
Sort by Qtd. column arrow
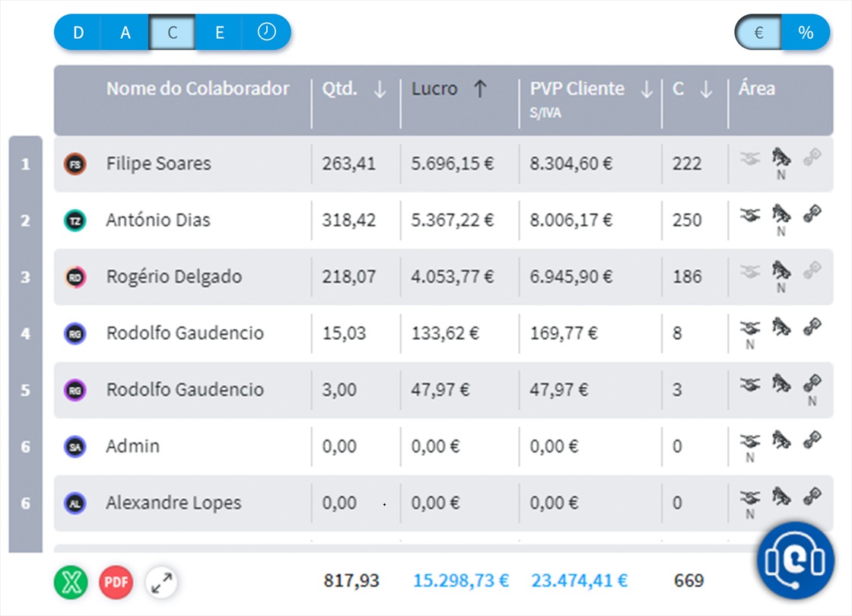380,89
